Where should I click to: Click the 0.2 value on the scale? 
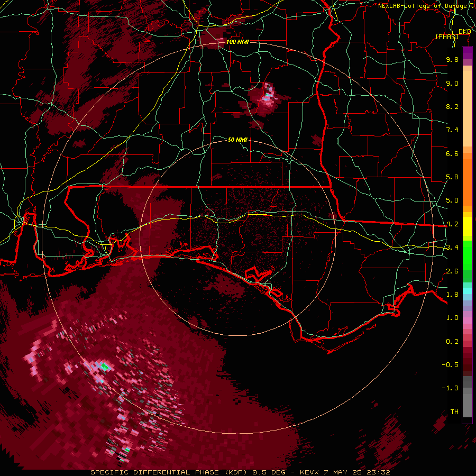coord(452,342)
